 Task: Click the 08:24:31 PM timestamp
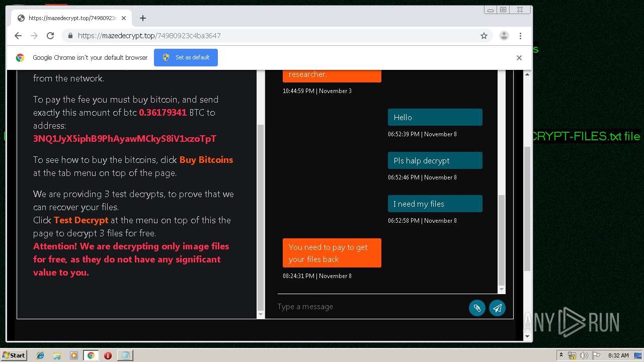point(317,276)
